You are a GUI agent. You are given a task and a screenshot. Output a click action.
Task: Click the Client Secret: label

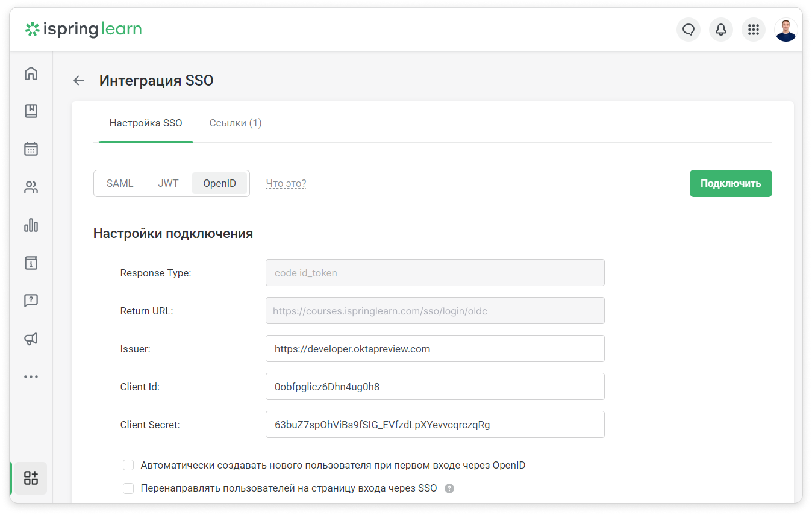coord(150,425)
